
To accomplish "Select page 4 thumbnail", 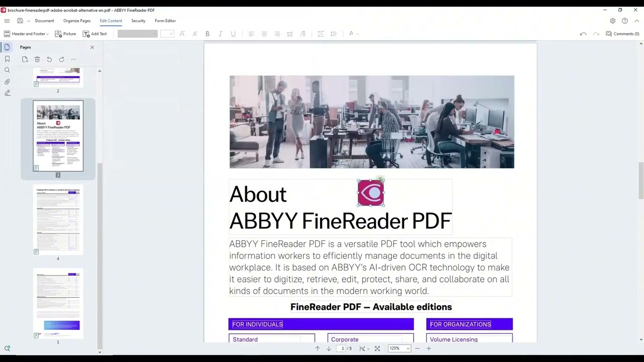I will (x=58, y=220).
